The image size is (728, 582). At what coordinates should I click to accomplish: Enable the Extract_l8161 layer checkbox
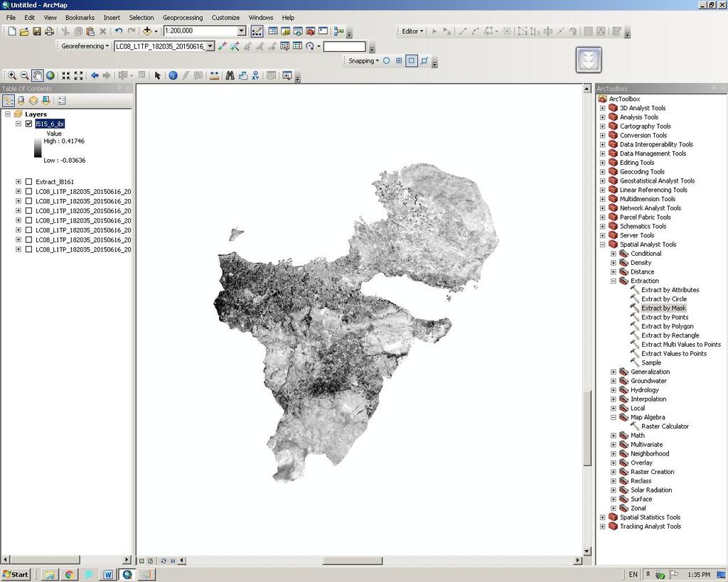pyautogui.click(x=28, y=182)
